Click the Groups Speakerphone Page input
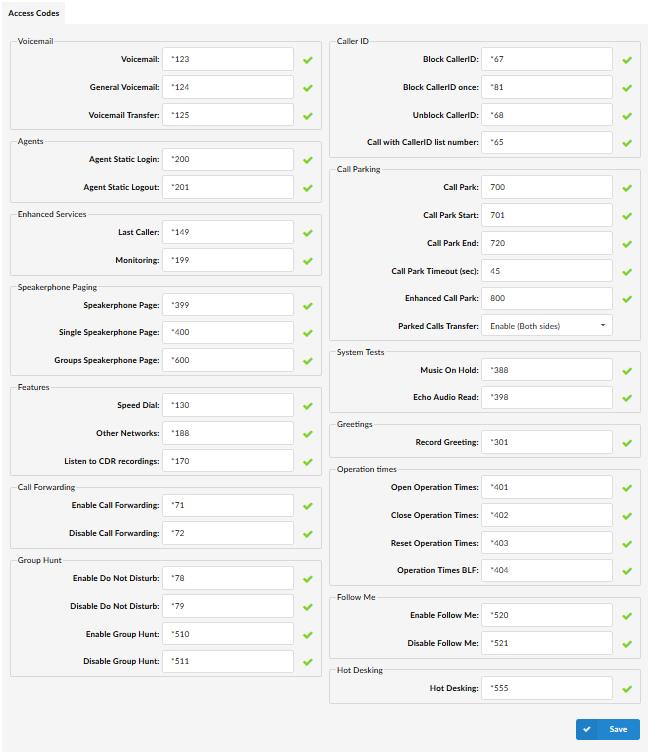This screenshot has height=754, width=648. coord(228,360)
